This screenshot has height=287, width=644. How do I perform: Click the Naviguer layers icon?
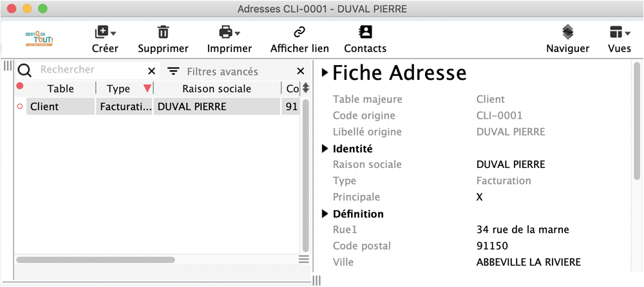click(x=567, y=32)
